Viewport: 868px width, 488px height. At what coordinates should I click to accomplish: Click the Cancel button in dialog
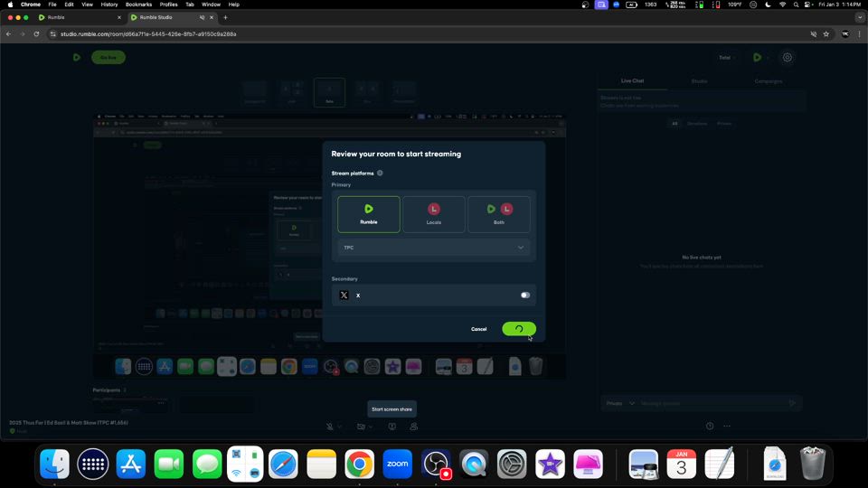pos(478,329)
